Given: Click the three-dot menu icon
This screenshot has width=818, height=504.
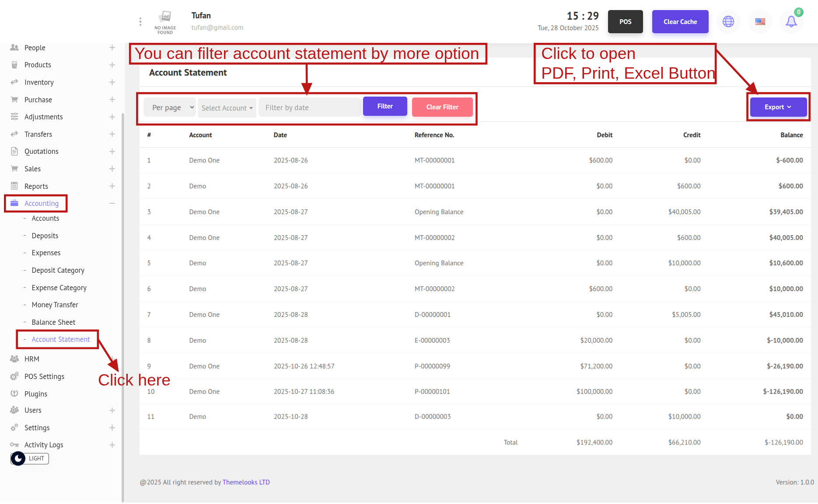Looking at the screenshot, I should tap(140, 21).
